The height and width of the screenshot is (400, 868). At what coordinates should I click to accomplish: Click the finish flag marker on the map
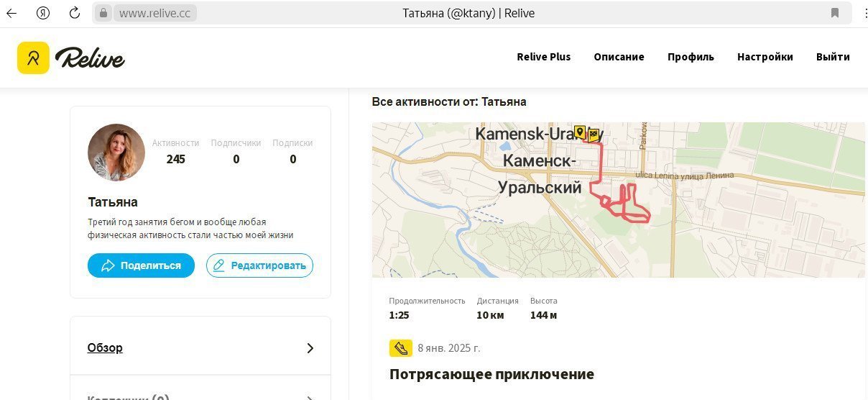[594, 135]
